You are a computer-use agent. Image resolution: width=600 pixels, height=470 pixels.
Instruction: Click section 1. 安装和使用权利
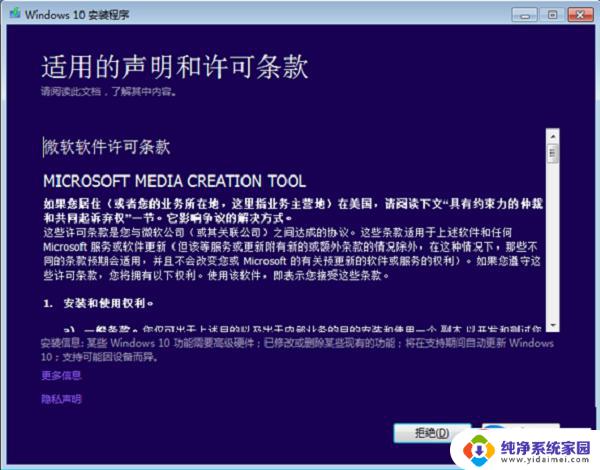98,304
